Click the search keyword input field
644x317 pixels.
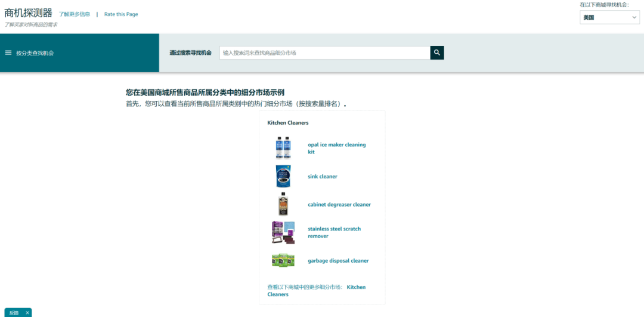pos(324,53)
